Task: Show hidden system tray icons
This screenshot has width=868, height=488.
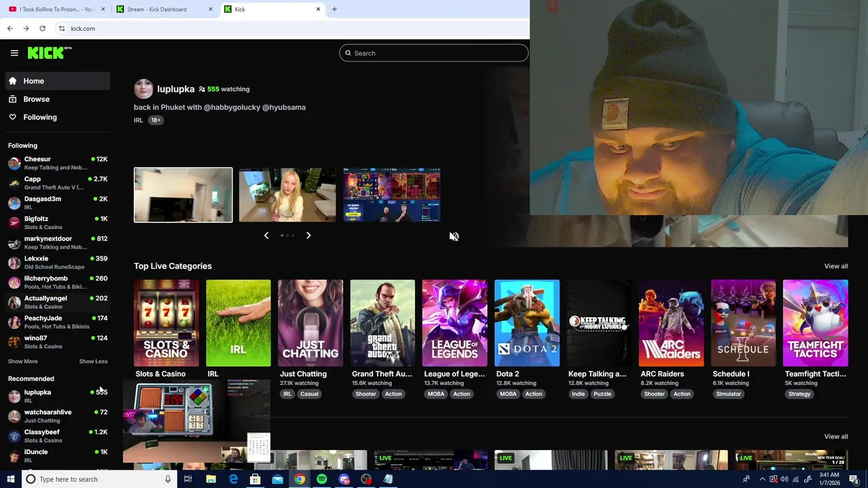Action: coord(762,479)
